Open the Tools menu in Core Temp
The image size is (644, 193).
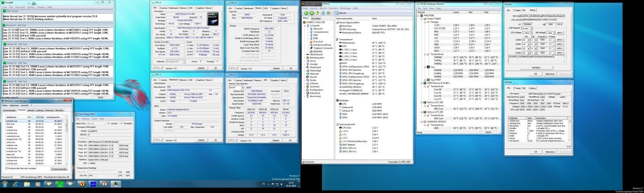94,119
